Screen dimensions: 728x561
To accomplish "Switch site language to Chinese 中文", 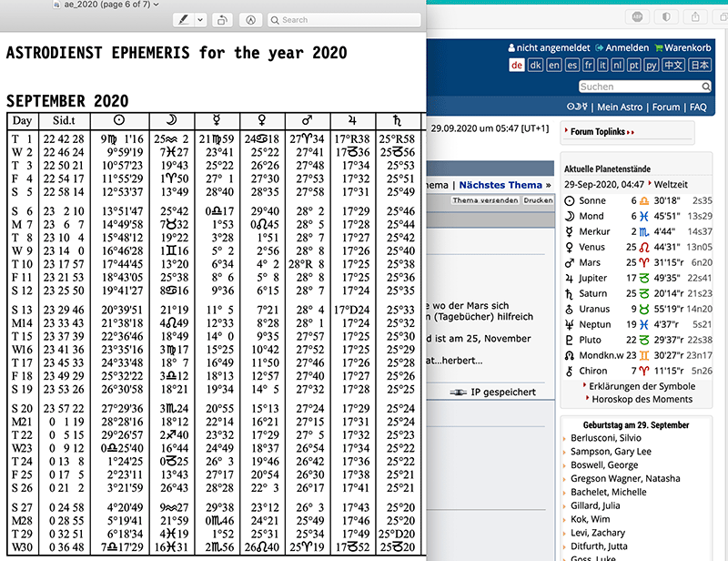I will tap(672, 65).
